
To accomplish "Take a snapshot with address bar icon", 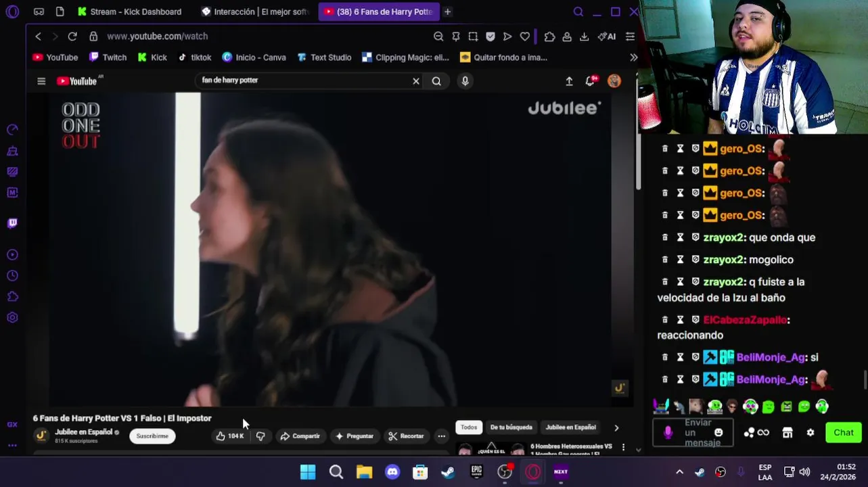I will (473, 37).
